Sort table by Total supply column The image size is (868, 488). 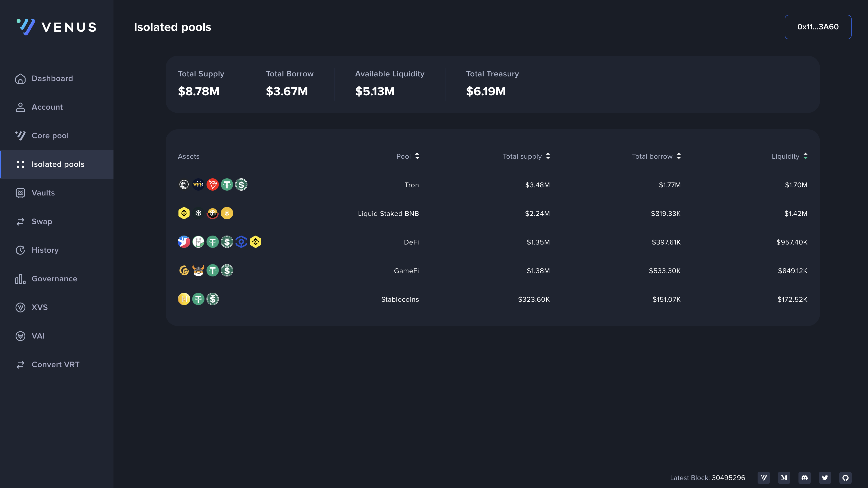[526, 156]
